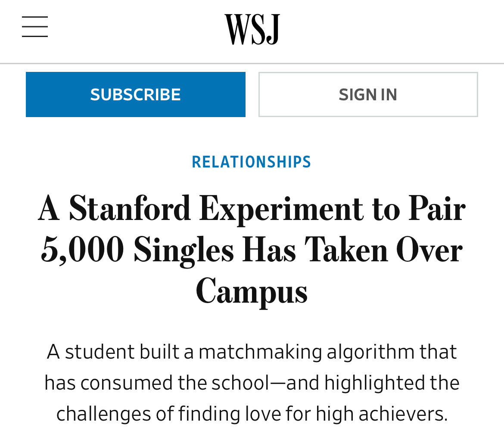This screenshot has height=446, width=504.
Task: Click the word "Campus" in the headline
Action: click(252, 291)
